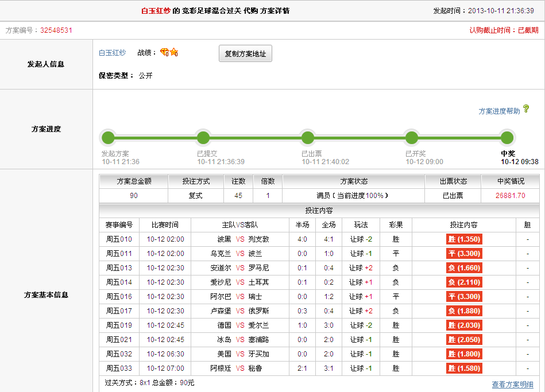Click the 发起方案 progress node
Screen dimensions: 545x392
(x=108, y=138)
